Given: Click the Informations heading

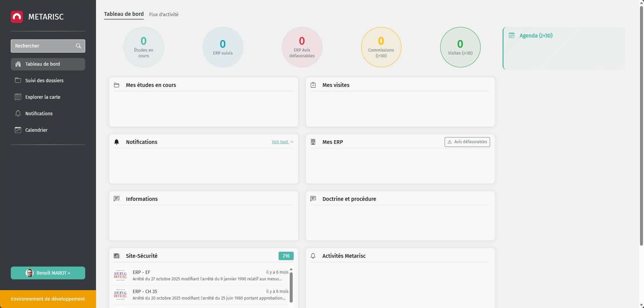Looking at the screenshot, I should pos(142,199).
